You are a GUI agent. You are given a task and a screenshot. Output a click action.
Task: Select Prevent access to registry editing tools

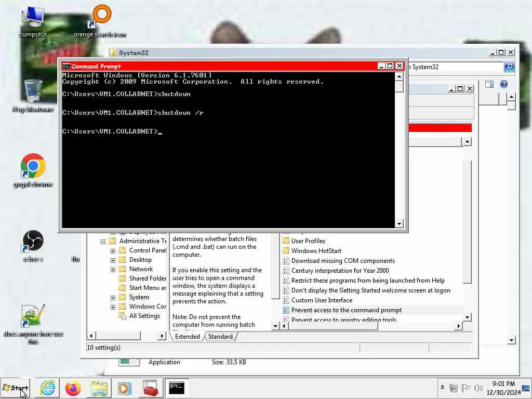340,320
